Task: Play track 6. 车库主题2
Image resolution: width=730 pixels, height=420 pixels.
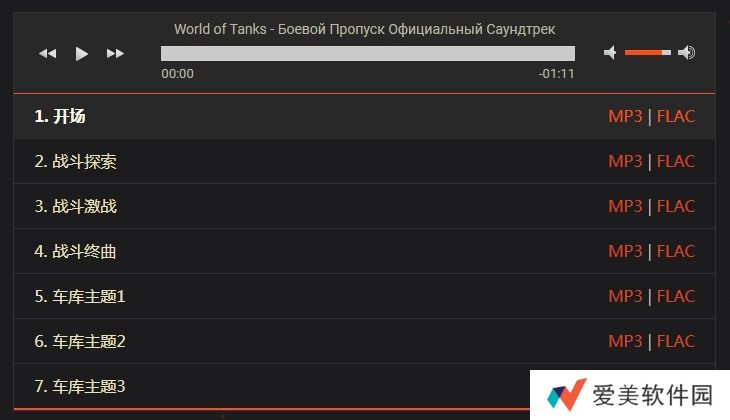Action: pyautogui.click(x=79, y=341)
